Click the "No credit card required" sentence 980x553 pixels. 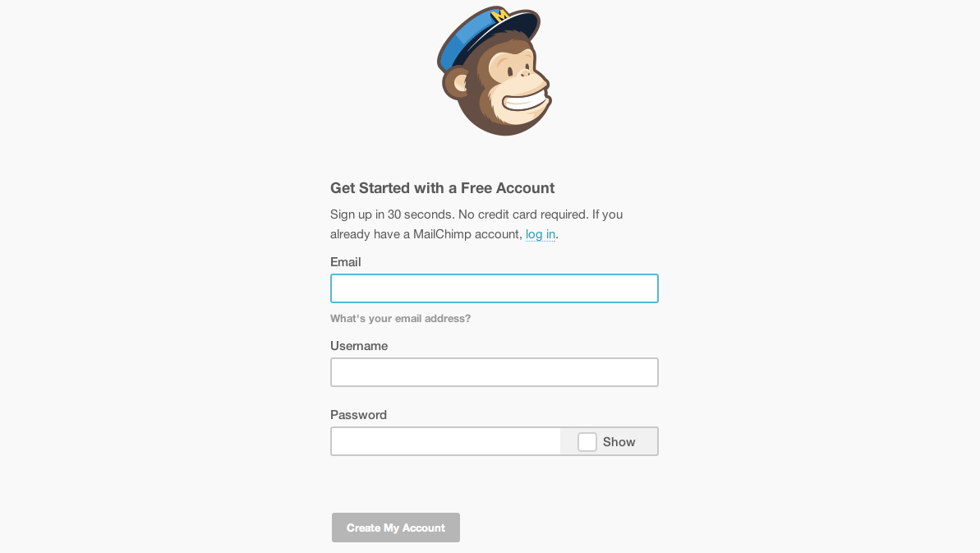522,214
